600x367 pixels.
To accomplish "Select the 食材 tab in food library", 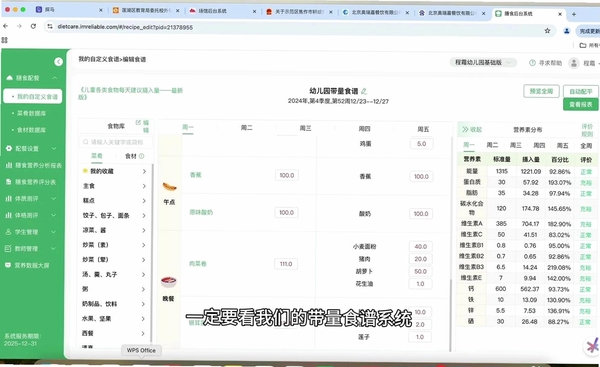I will click(131, 156).
